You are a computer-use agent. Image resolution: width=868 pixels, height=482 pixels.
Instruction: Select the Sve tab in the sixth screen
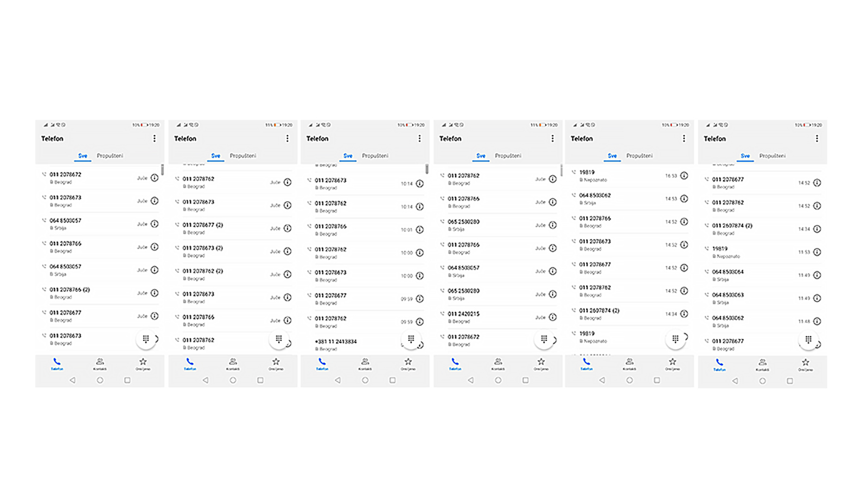pos(745,156)
